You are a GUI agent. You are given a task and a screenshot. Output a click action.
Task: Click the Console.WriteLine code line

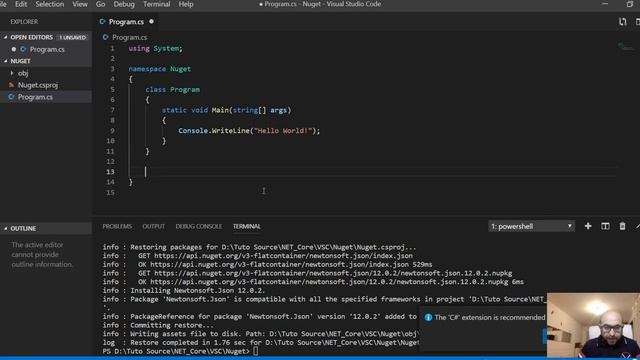(249, 131)
